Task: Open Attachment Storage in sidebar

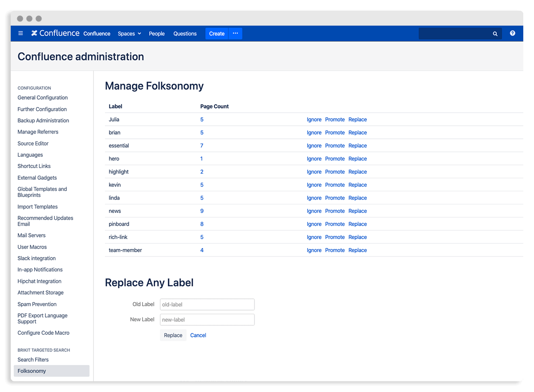Action: point(41,293)
